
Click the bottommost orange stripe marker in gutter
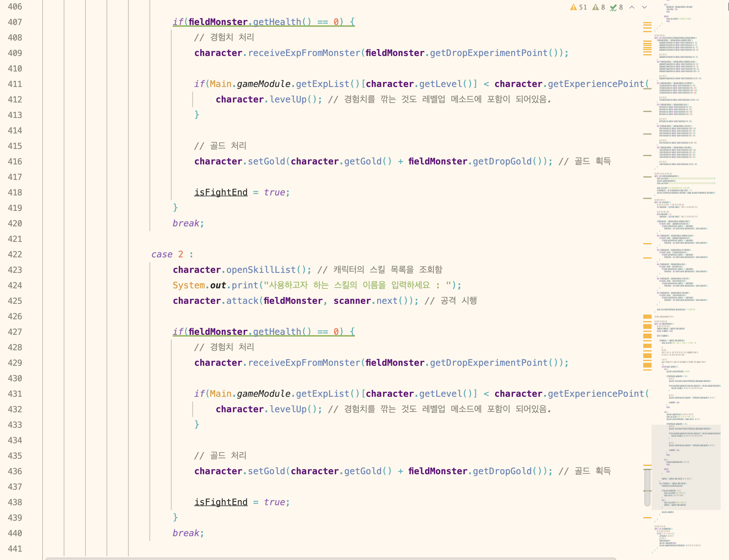click(647, 517)
